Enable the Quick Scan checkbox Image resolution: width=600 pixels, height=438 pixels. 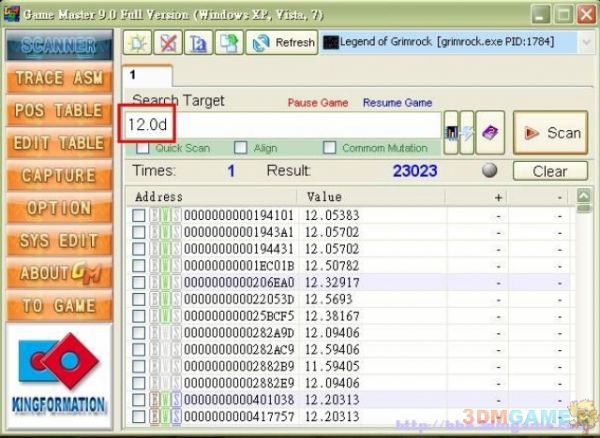click(143, 149)
